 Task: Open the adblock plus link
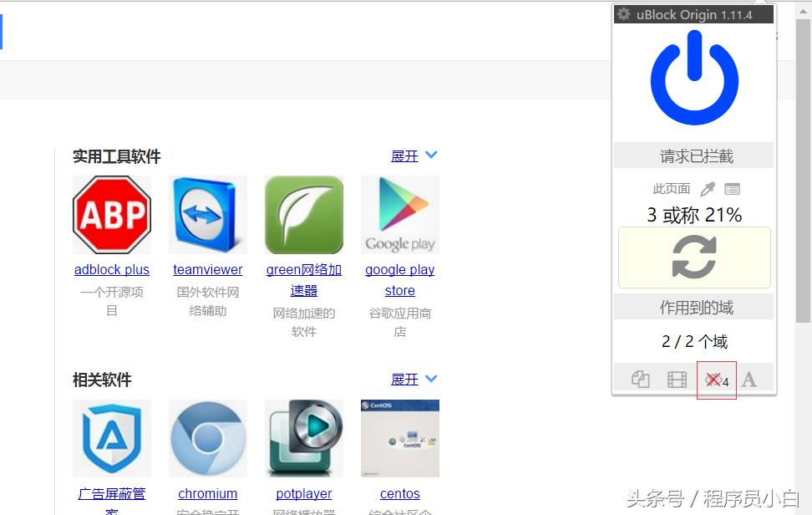click(x=112, y=269)
